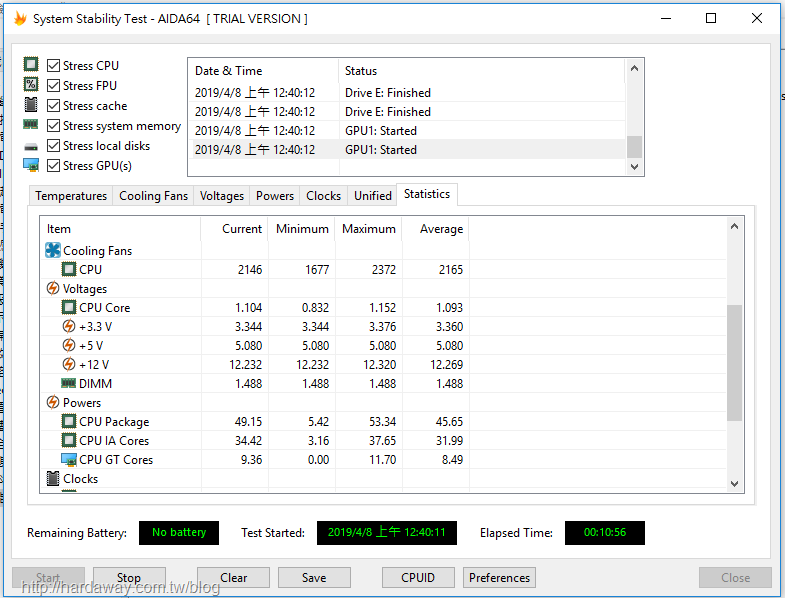Show the Unified tab
The width and height of the screenshot is (785, 598).
372,196
